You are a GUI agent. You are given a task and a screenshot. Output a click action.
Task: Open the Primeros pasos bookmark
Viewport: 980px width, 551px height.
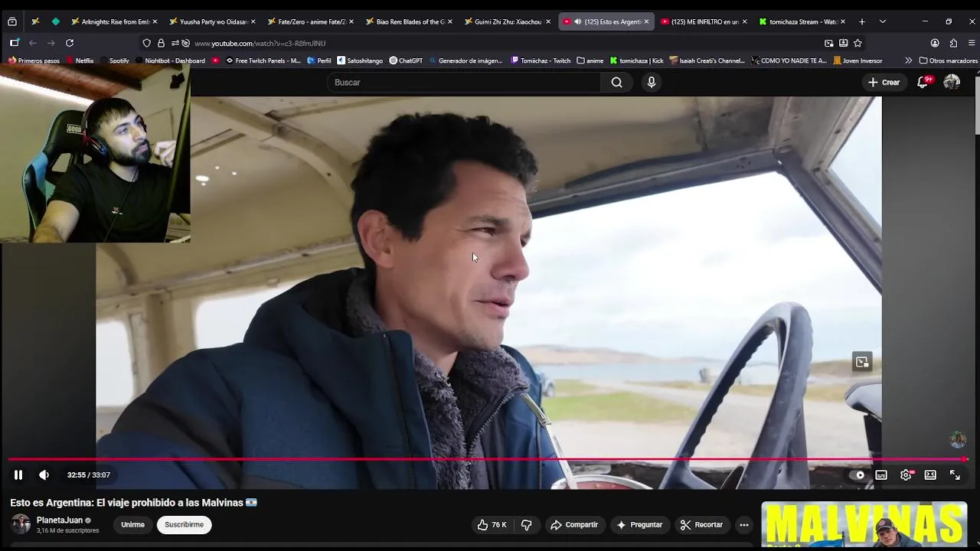pos(34,60)
